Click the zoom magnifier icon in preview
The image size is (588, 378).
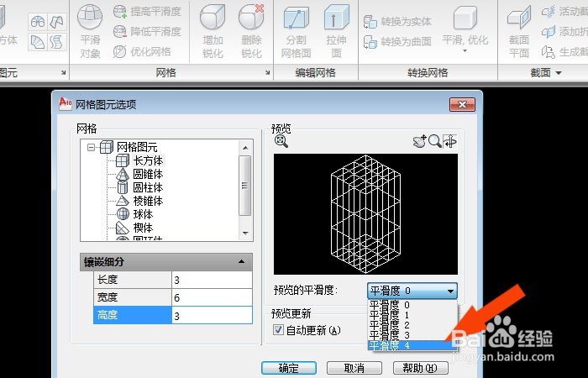tap(434, 141)
